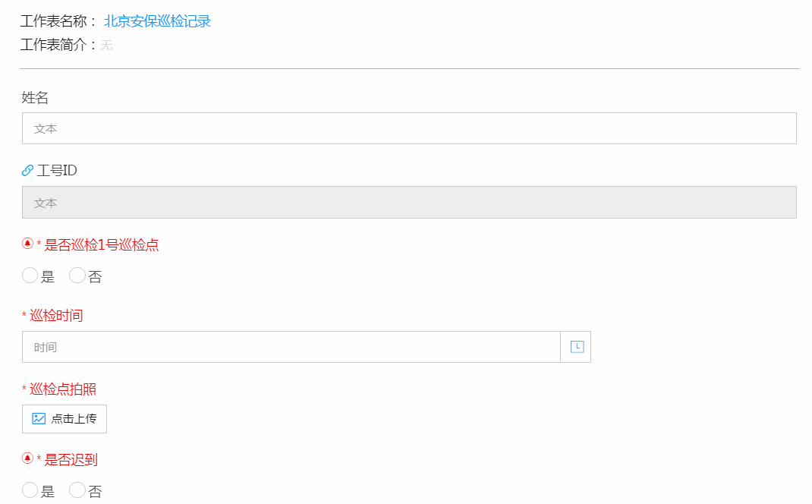Select 是 for 是否迟到

(30, 490)
